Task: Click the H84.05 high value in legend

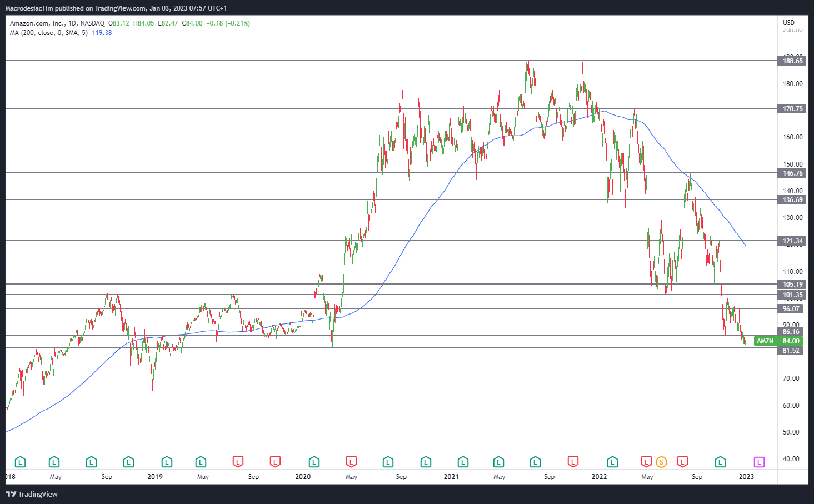Action: 144,23
